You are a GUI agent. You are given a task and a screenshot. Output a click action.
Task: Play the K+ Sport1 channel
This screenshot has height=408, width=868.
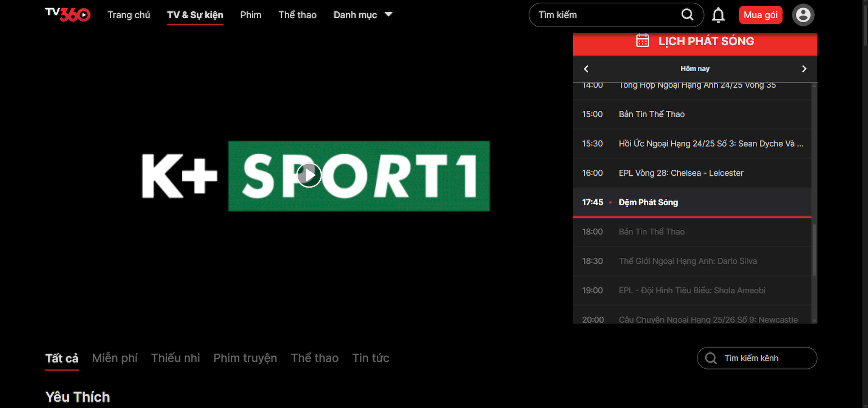point(309,175)
